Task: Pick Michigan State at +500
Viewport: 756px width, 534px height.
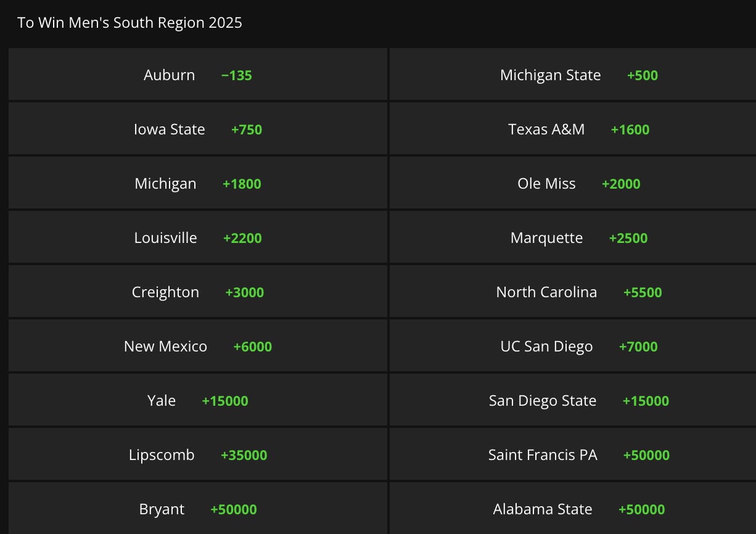Action: pyautogui.click(x=578, y=75)
